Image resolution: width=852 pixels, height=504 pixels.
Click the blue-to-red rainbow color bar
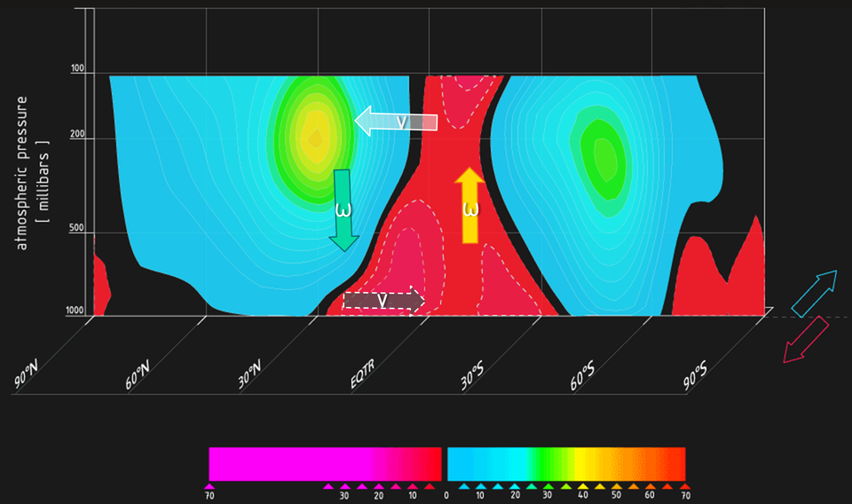(565, 463)
